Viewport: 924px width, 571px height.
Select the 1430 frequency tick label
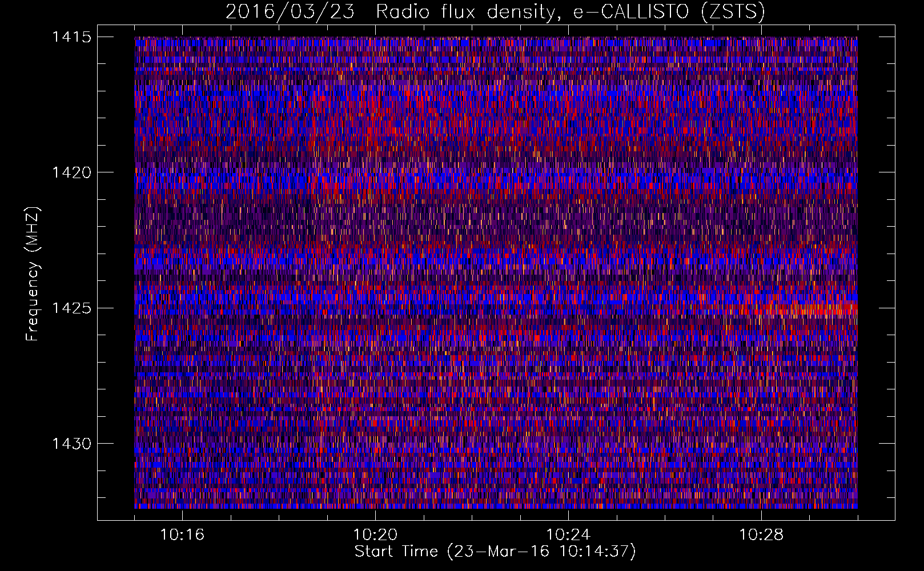[x=71, y=444]
